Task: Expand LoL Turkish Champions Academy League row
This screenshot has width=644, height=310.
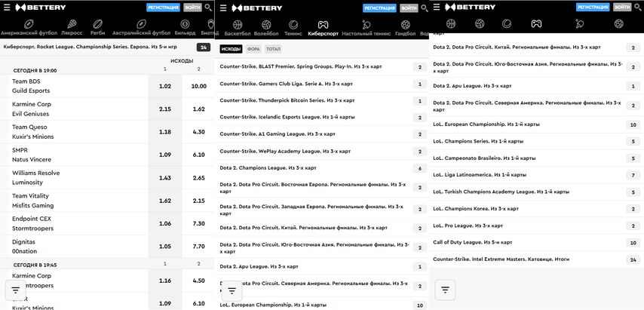Action: coord(536,192)
